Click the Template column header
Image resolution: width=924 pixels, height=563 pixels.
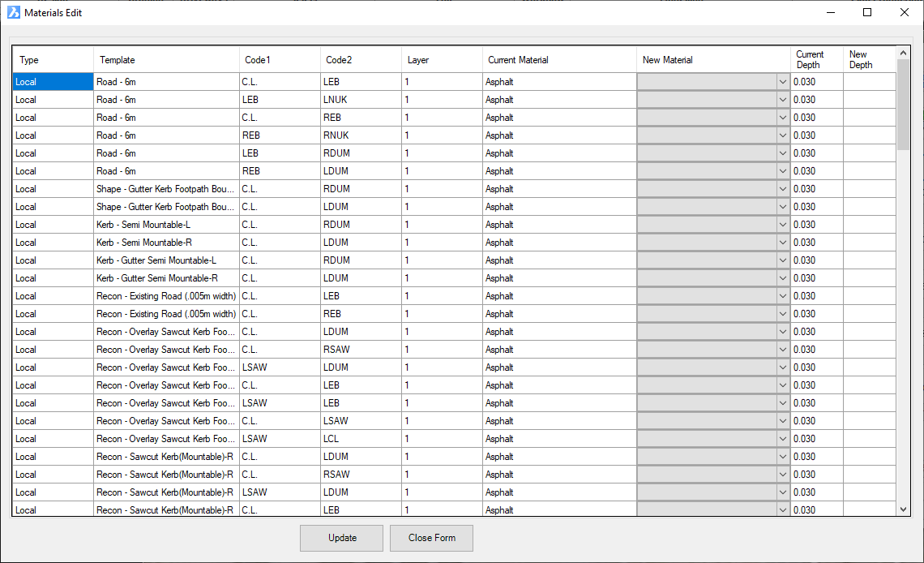(x=166, y=59)
